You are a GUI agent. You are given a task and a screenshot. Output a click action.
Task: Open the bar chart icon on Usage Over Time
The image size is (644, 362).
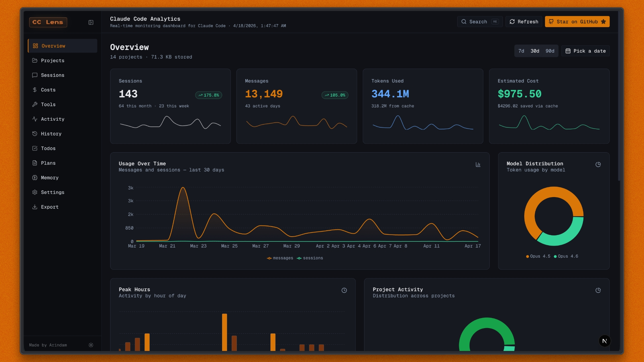[x=478, y=165]
